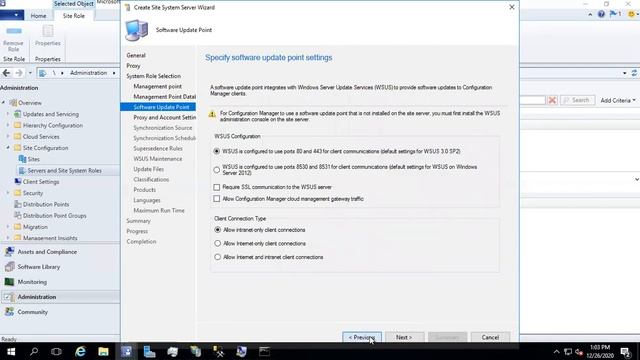Collapse the Overview tree node

coord(4,103)
